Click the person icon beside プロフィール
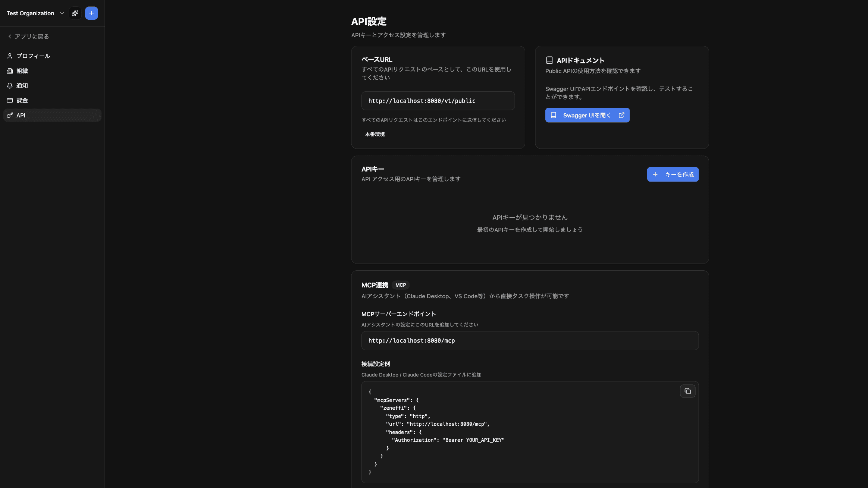Image resolution: width=868 pixels, height=488 pixels. coord(9,56)
